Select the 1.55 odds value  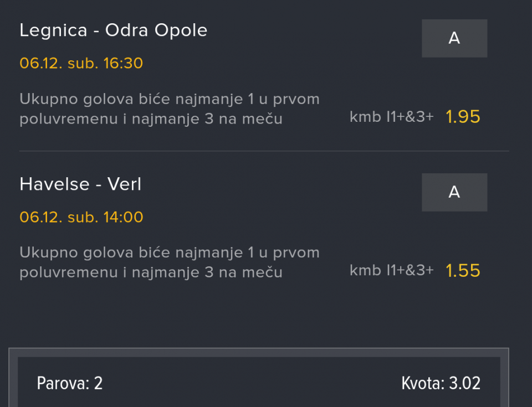click(x=463, y=271)
